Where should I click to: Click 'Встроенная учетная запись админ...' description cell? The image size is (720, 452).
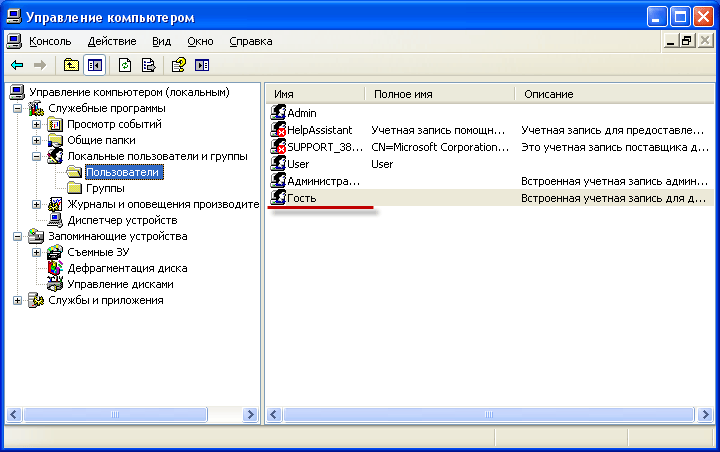614,181
